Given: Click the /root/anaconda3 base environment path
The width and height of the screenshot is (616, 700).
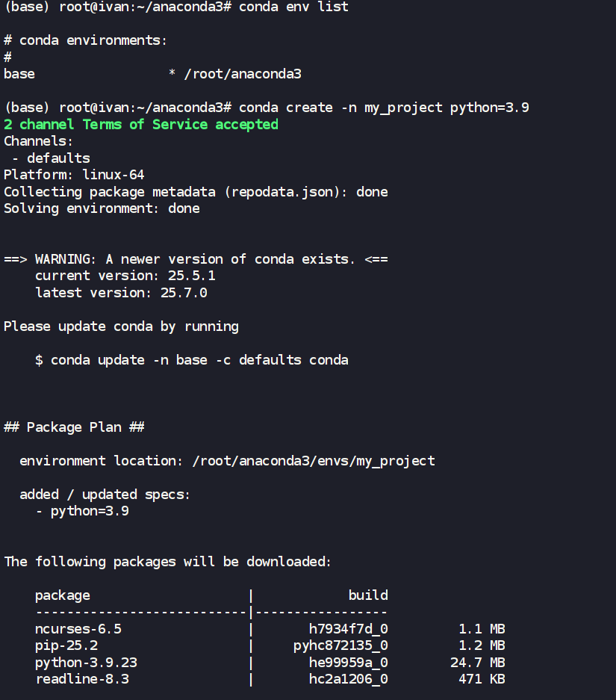Looking at the screenshot, I should point(243,74).
